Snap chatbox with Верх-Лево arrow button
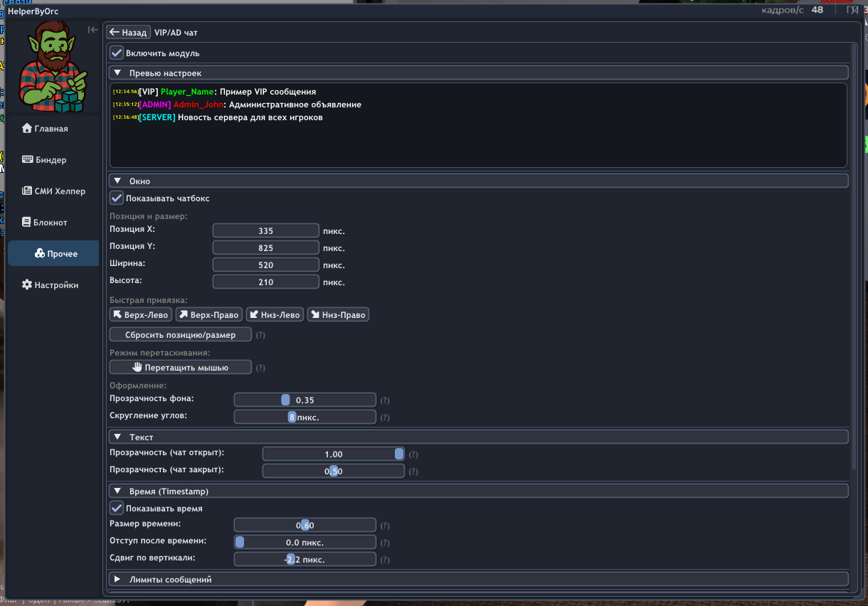 tap(140, 314)
